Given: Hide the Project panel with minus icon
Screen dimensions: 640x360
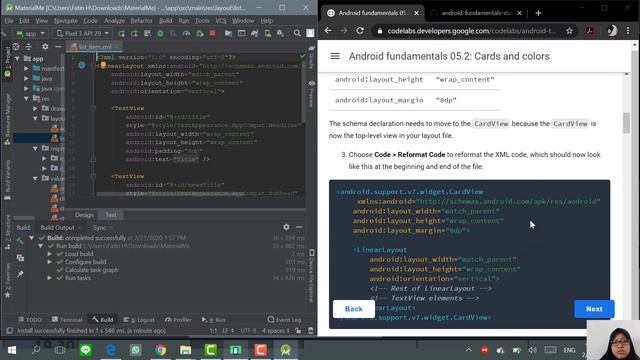Looking at the screenshot, I should [x=58, y=47].
